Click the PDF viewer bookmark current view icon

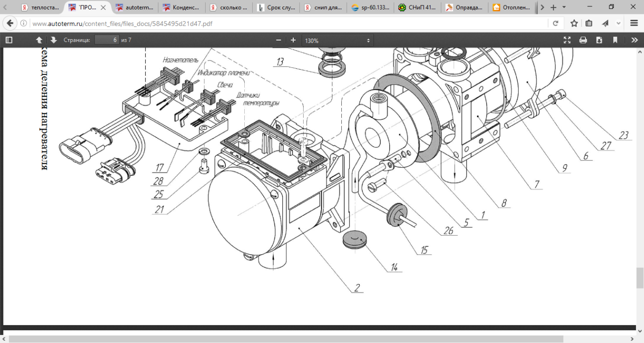coord(615,40)
